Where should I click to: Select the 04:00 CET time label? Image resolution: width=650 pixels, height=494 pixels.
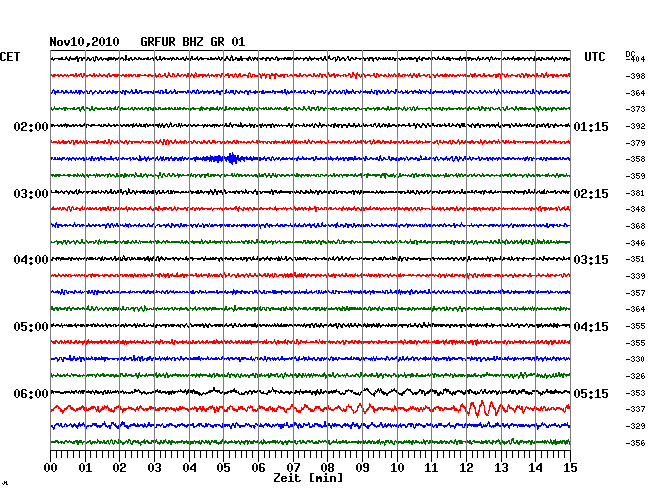click(31, 260)
